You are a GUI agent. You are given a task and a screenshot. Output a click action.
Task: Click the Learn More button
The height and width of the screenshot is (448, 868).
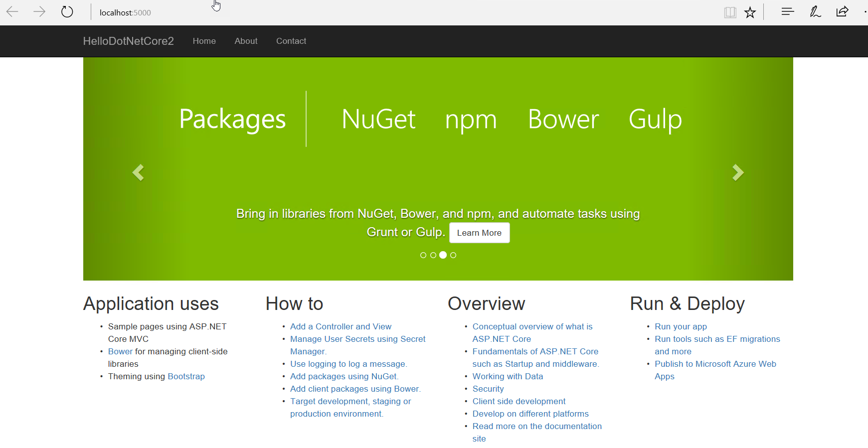click(479, 233)
